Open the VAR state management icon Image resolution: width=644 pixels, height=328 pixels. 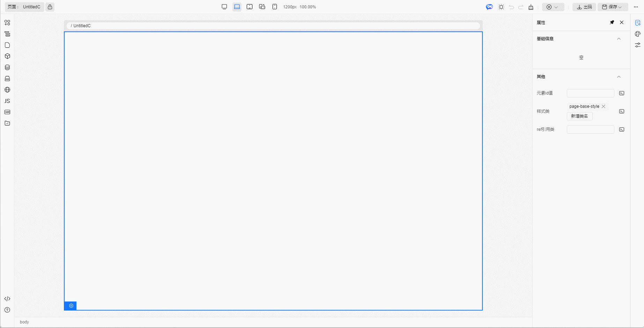(7, 112)
